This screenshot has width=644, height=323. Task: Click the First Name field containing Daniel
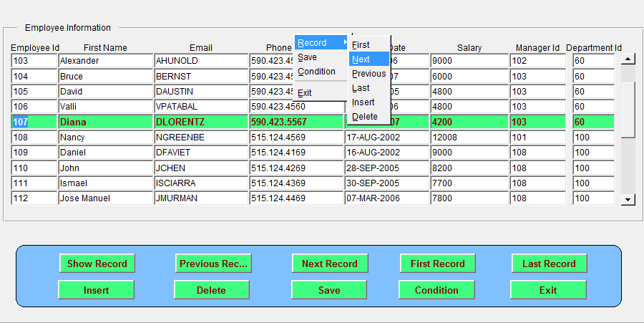click(x=106, y=153)
